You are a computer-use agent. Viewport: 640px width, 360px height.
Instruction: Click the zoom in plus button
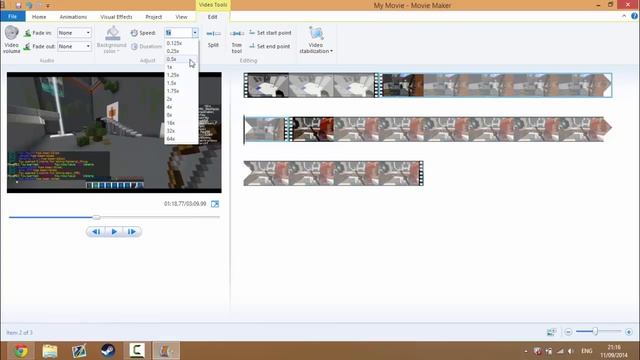click(x=629, y=332)
